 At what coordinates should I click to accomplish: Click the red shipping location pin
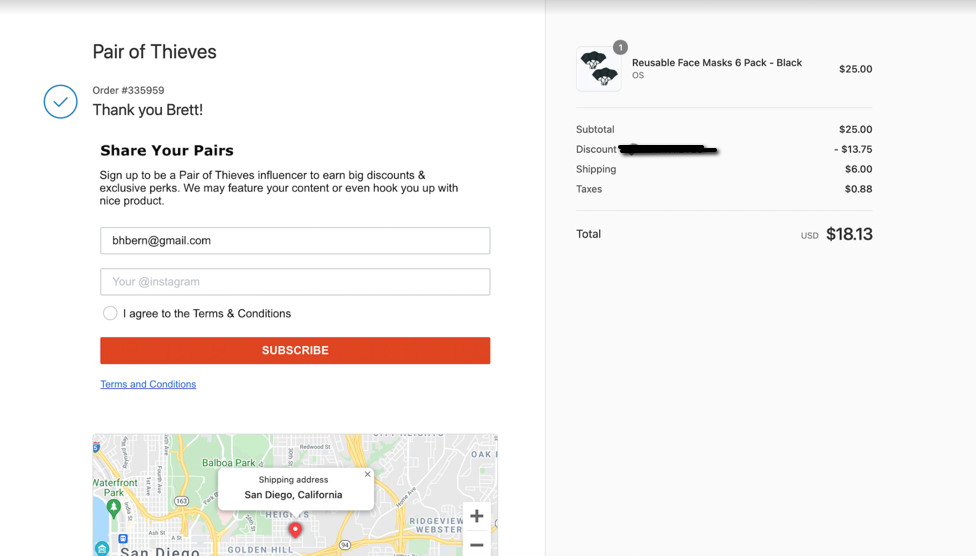pyautogui.click(x=295, y=530)
